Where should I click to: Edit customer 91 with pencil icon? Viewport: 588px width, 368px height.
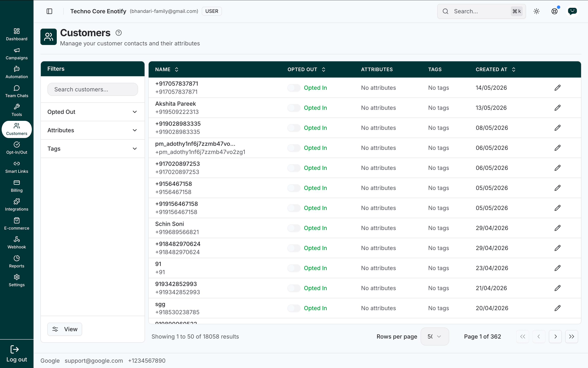pyautogui.click(x=558, y=268)
